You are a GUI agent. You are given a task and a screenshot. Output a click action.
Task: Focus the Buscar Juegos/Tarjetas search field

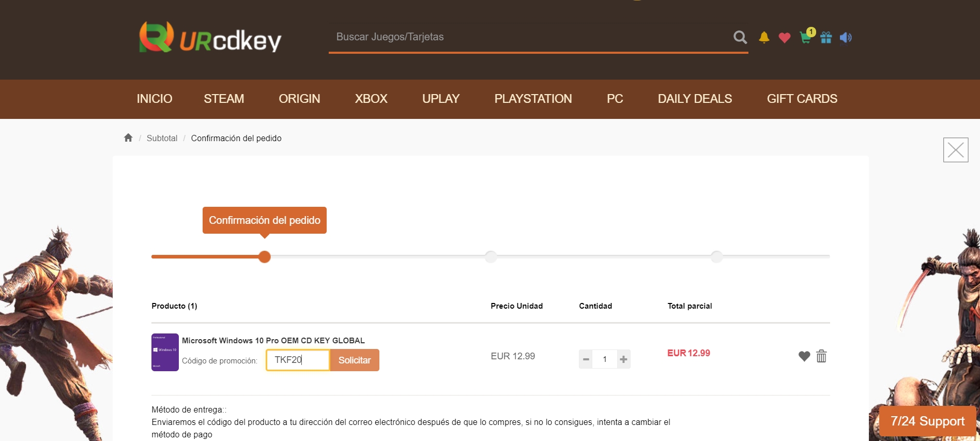(x=530, y=37)
